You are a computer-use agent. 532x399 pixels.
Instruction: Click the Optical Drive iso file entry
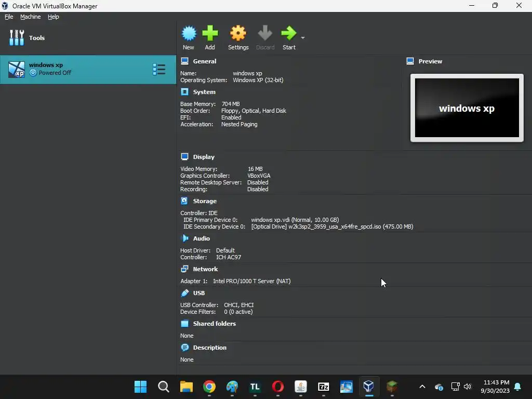(x=332, y=227)
